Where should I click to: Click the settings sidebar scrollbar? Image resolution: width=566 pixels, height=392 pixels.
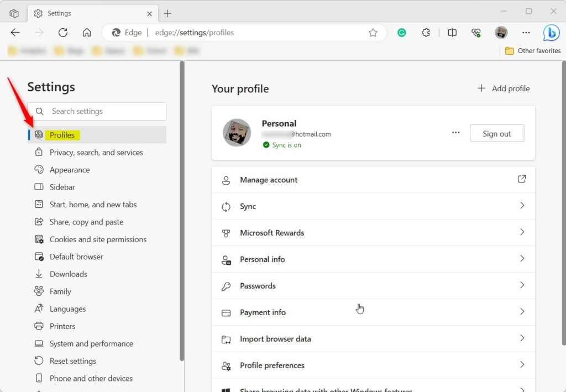coord(182,211)
